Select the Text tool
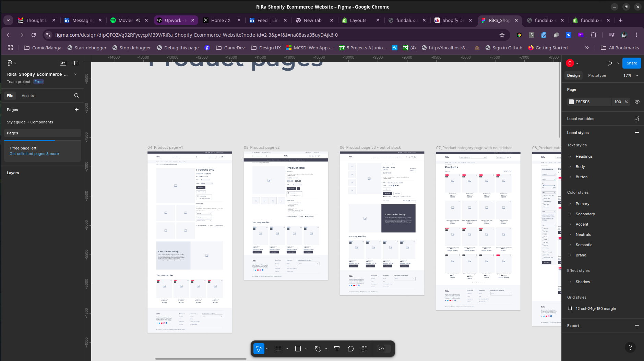Screen dimensions: 644x361 pos(337,349)
